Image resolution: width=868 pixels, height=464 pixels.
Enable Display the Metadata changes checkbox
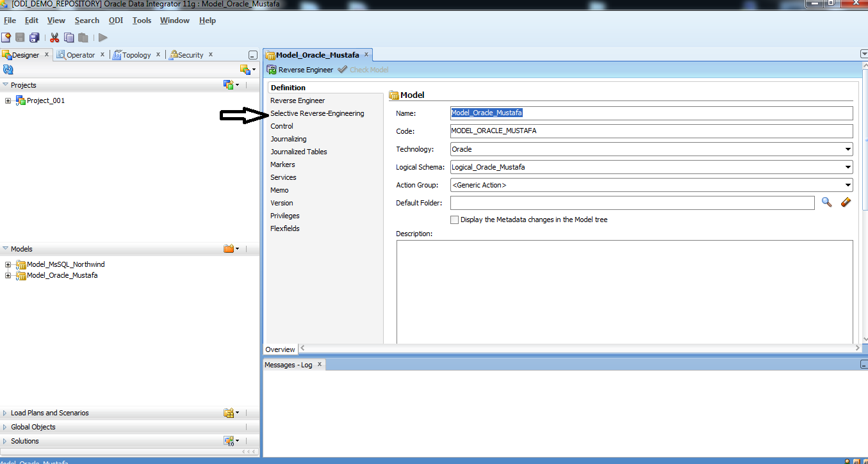pyautogui.click(x=454, y=220)
